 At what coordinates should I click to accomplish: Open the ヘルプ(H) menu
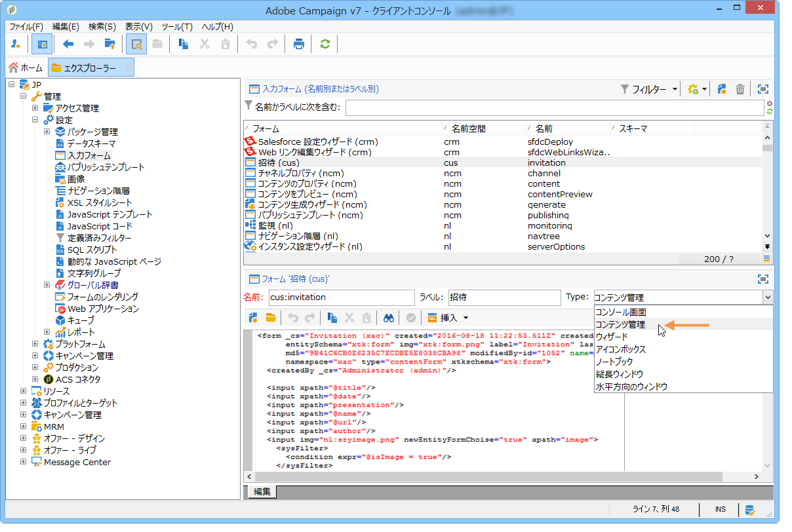(x=217, y=27)
